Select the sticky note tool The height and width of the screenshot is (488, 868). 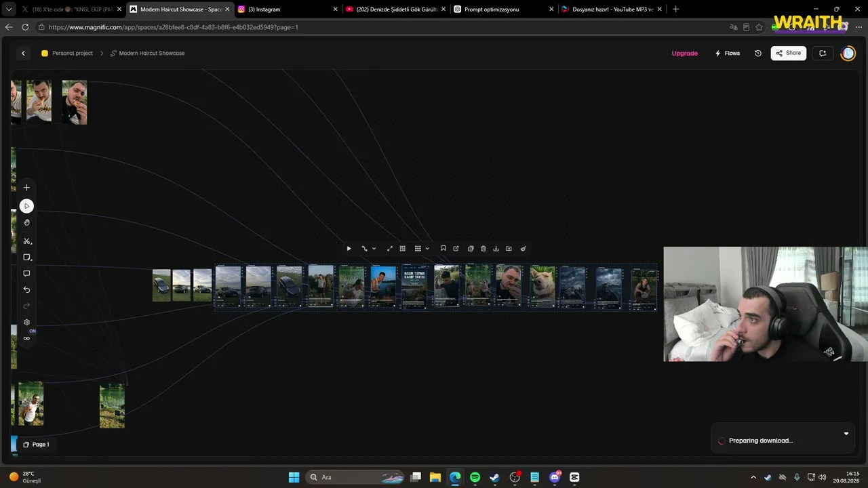(26, 258)
